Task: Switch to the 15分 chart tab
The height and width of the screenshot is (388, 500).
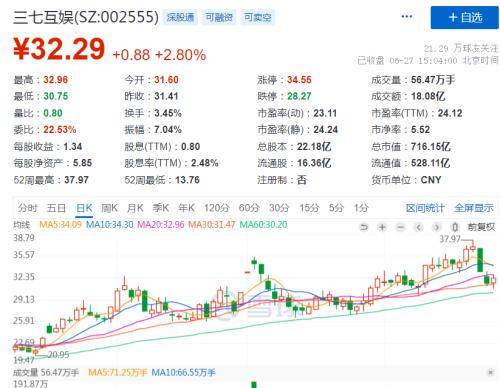Action: [309, 208]
